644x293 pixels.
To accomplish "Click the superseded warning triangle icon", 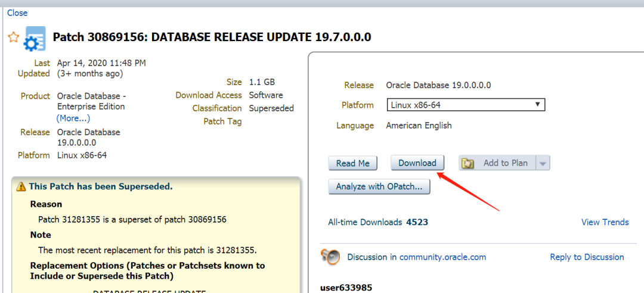I will (x=21, y=187).
